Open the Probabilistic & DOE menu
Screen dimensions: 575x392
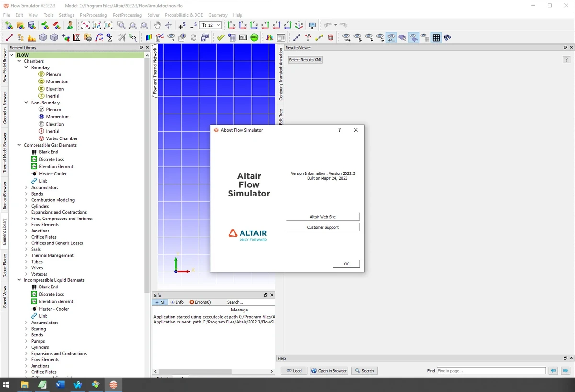point(184,15)
